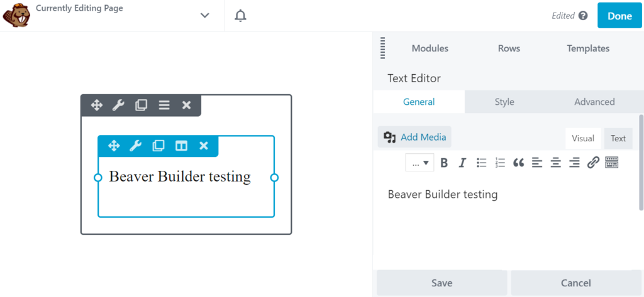Click the Text Editor panel heading
This screenshot has width=644, height=297.
click(414, 78)
